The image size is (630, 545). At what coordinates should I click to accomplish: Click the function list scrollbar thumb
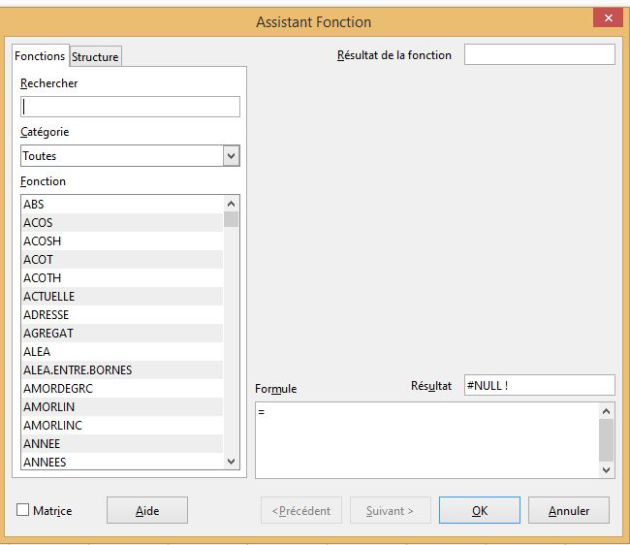pos(231,219)
